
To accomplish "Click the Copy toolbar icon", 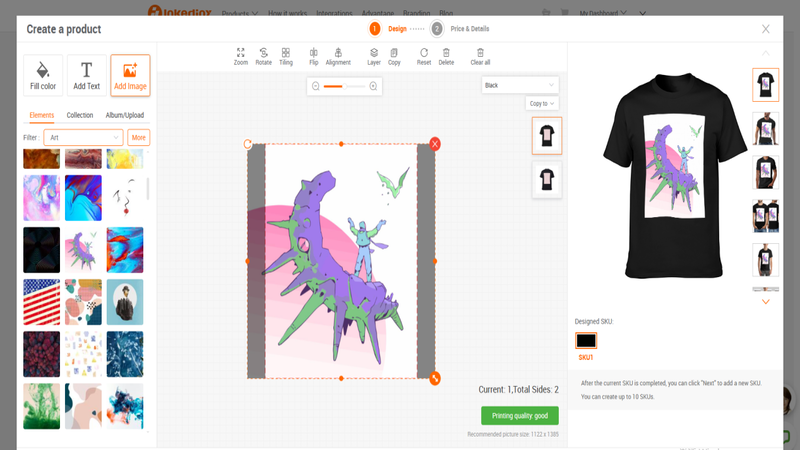I will (x=394, y=56).
